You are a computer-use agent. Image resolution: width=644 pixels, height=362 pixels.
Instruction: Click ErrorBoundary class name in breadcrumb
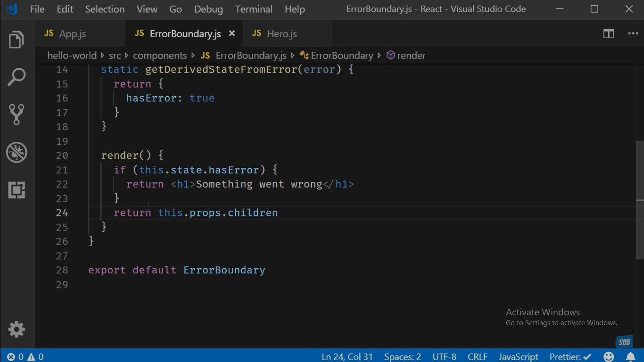click(342, 55)
